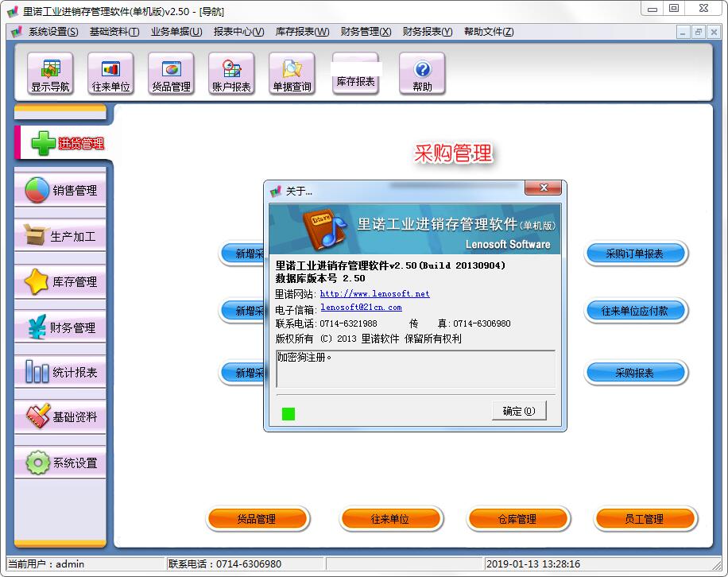This screenshot has height=577, width=728.
Task: Click the application icon in the menu bar
Action: [x=16, y=32]
